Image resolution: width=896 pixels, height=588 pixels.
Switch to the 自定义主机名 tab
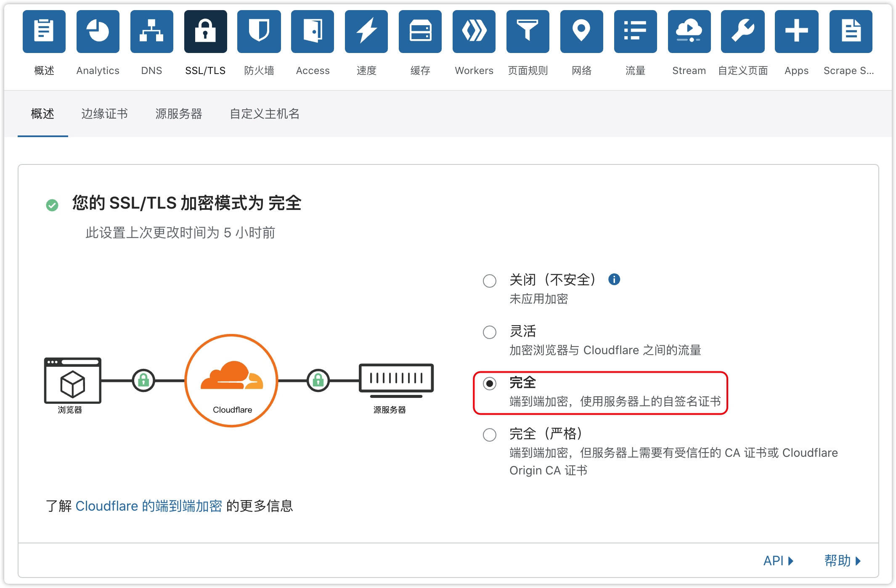point(265,114)
